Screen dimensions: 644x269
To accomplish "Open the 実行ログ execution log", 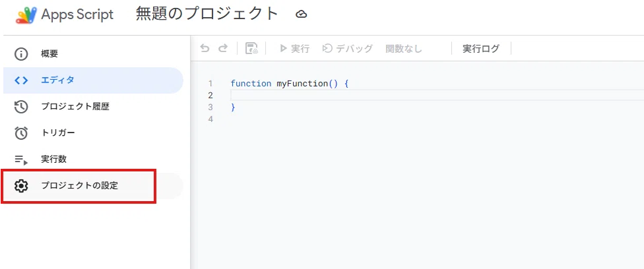I will point(481,49).
